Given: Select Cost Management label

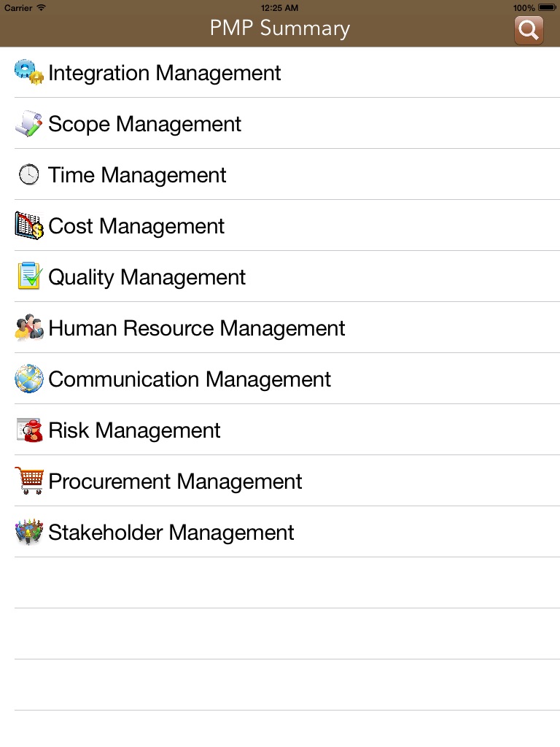Looking at the screenshot, I should tap(136, 226).
